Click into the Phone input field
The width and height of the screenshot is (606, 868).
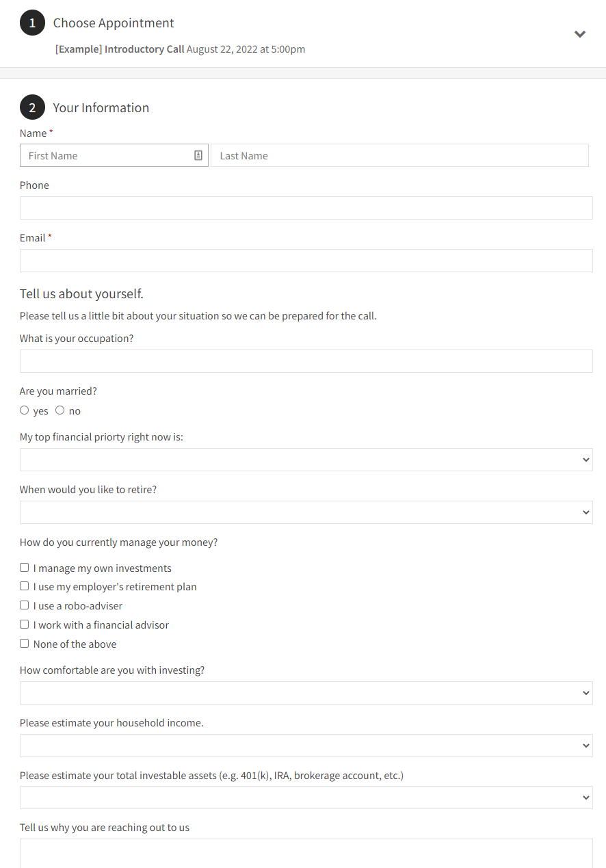tap(306, 208)
